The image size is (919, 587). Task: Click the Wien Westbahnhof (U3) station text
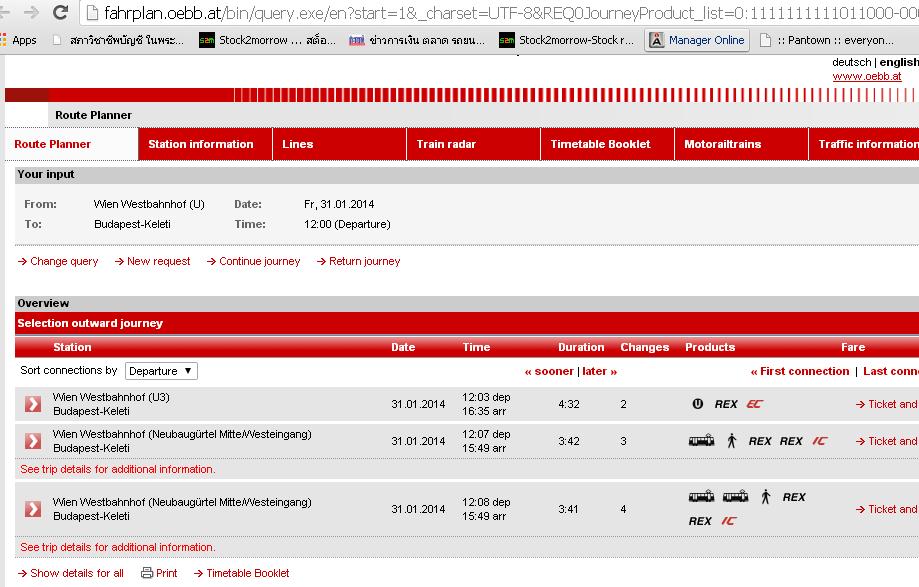click(111, 397)
